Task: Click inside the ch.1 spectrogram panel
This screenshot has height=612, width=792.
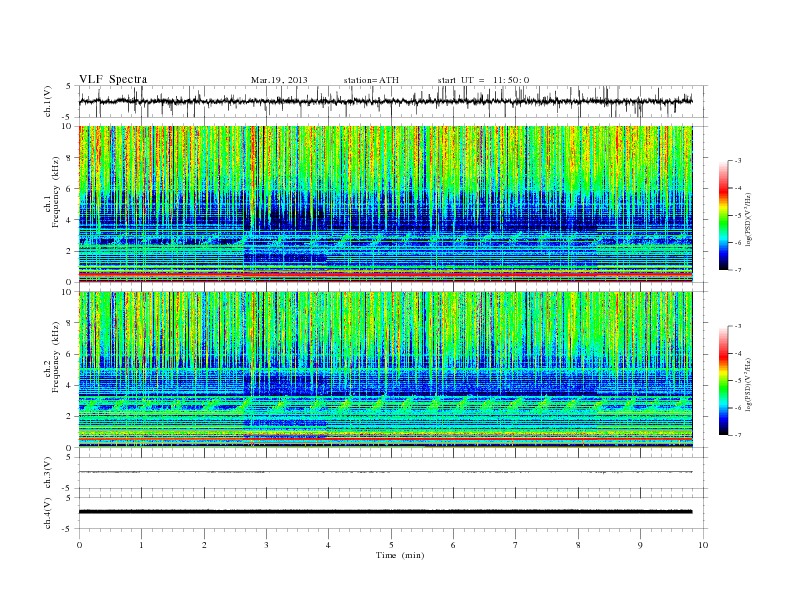Action: pos(385,204)
